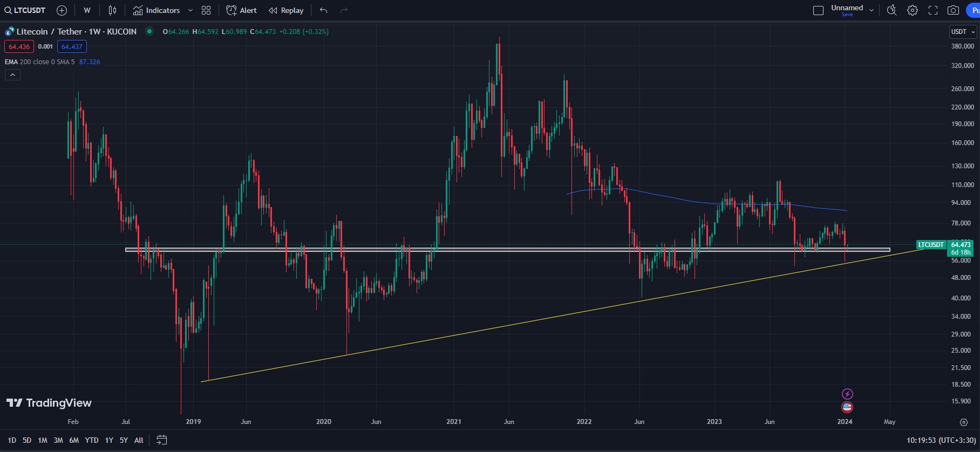
Task: Click the LTCUSDT price scale label
Action: click(x=931, y=245)
